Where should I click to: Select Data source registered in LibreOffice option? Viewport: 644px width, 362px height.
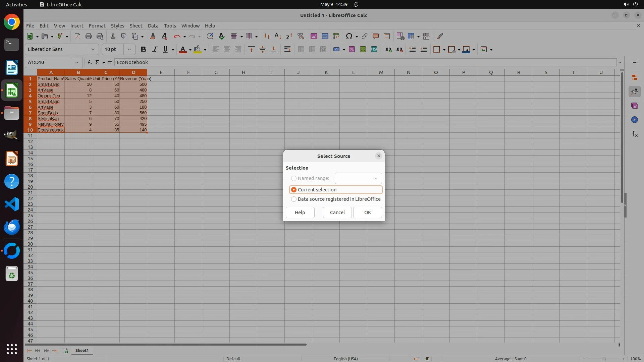tap(294, 199)
